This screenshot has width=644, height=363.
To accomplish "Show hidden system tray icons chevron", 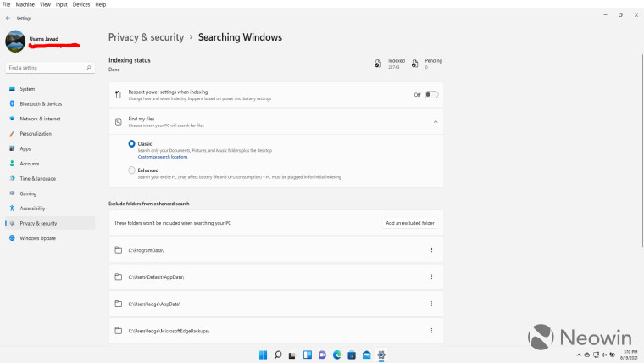I will point(579,355).
